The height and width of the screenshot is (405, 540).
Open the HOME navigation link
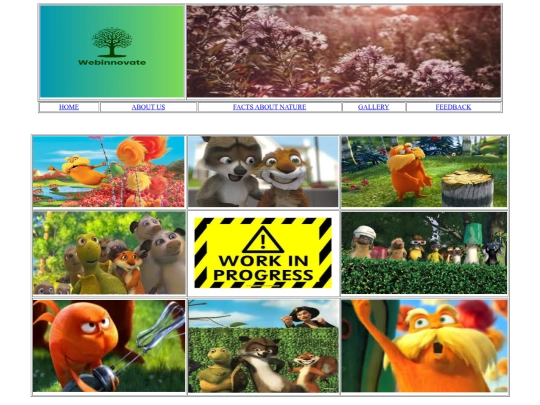coord(69,107)
